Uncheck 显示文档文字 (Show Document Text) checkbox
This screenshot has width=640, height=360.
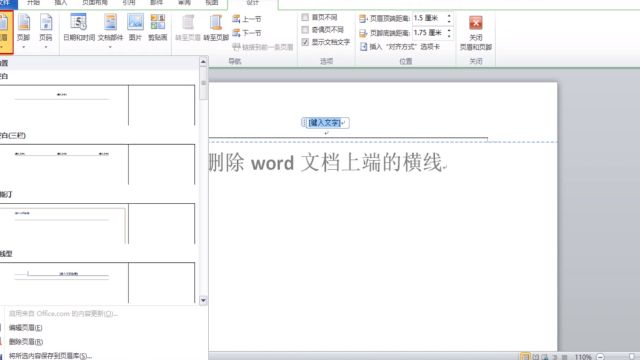pyautogui.click(x=305, y=42)
